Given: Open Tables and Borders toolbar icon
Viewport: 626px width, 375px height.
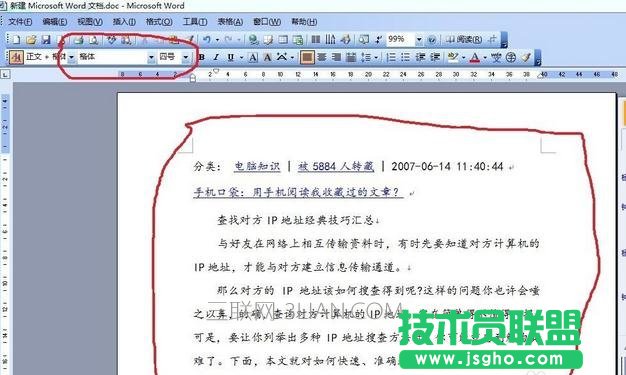Looking at the screenshot, I should pos(268,39).
